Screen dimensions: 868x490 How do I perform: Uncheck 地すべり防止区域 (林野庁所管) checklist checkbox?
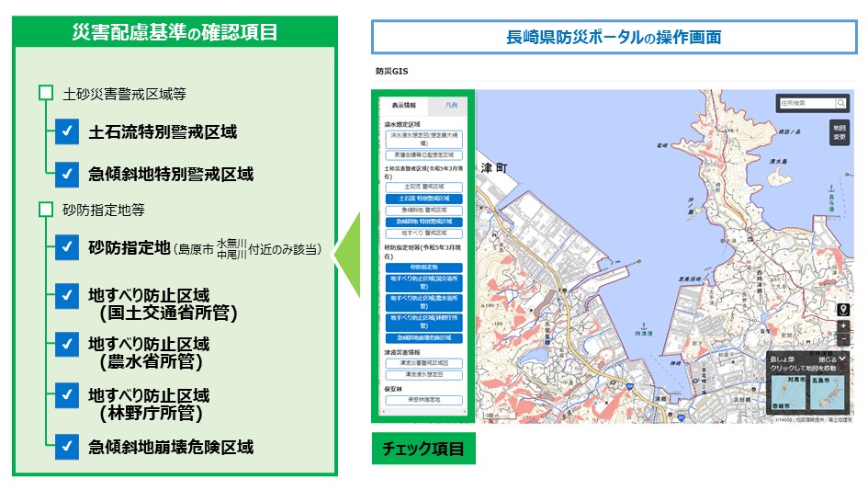click(x=67, y=395)
